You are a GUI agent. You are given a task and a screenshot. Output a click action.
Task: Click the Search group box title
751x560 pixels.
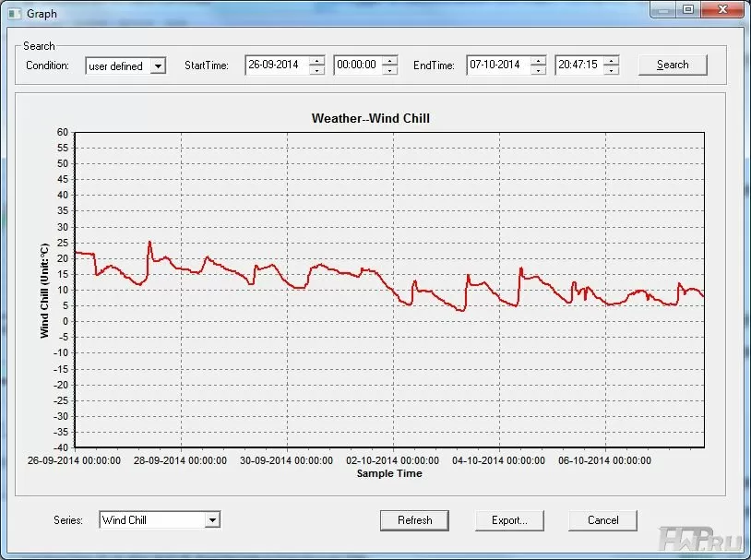pyautogui.click(x=39, y=46)
